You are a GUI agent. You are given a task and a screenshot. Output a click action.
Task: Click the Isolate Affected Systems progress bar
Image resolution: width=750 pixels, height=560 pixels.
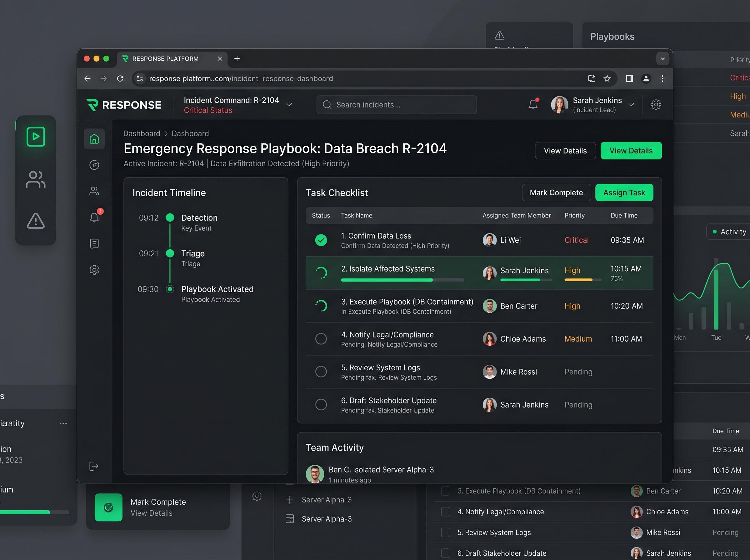click(x=402, y=280)
